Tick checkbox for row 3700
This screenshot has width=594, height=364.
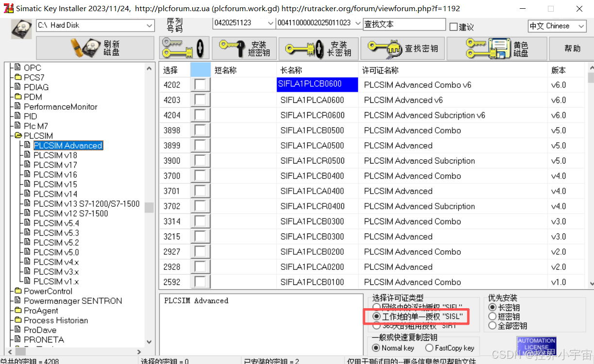(199, 176)
